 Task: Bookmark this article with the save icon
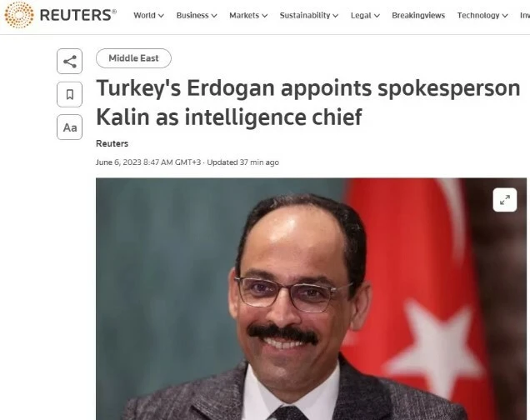click(70, 94)
